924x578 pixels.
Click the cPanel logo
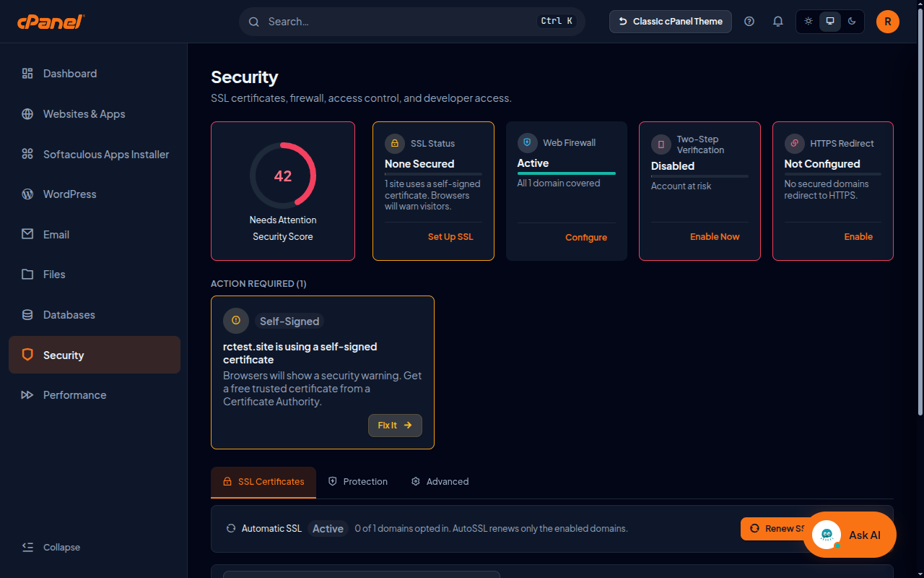51,22
